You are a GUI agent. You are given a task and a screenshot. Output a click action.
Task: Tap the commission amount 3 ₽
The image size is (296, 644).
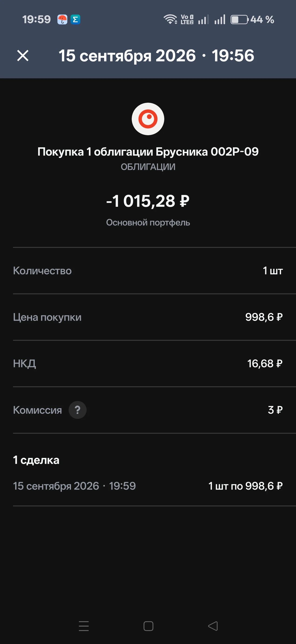click(275, 410)
